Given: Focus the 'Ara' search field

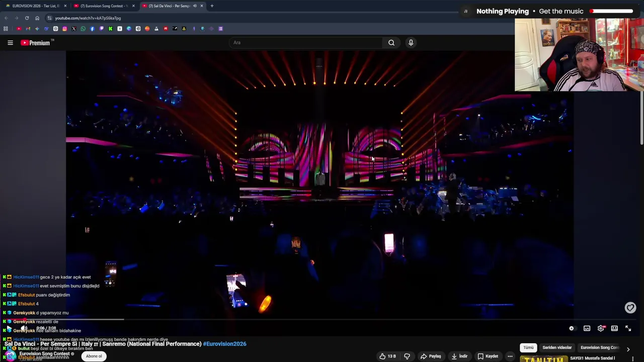Looking at the screenshot, I should tap(306, 43).
